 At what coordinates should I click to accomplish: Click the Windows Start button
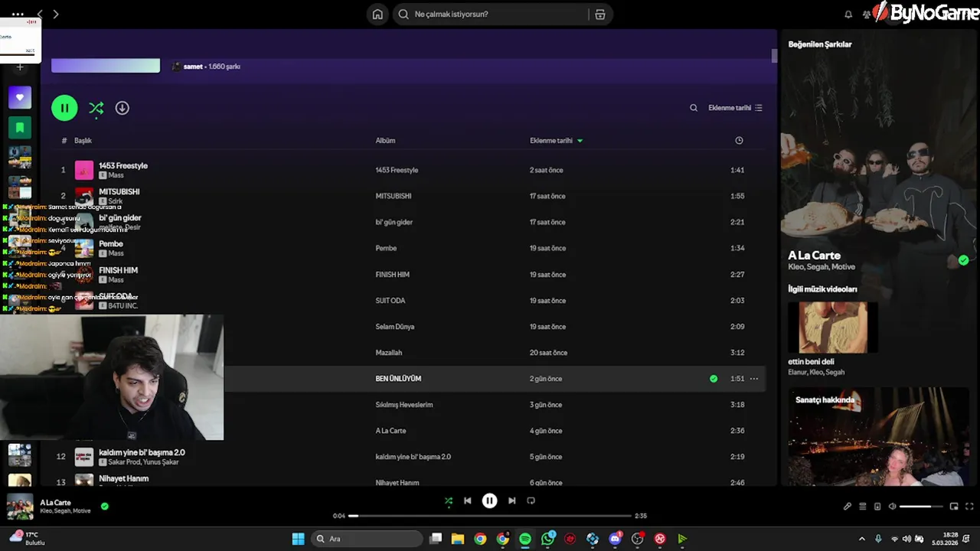tap(298, 539)
